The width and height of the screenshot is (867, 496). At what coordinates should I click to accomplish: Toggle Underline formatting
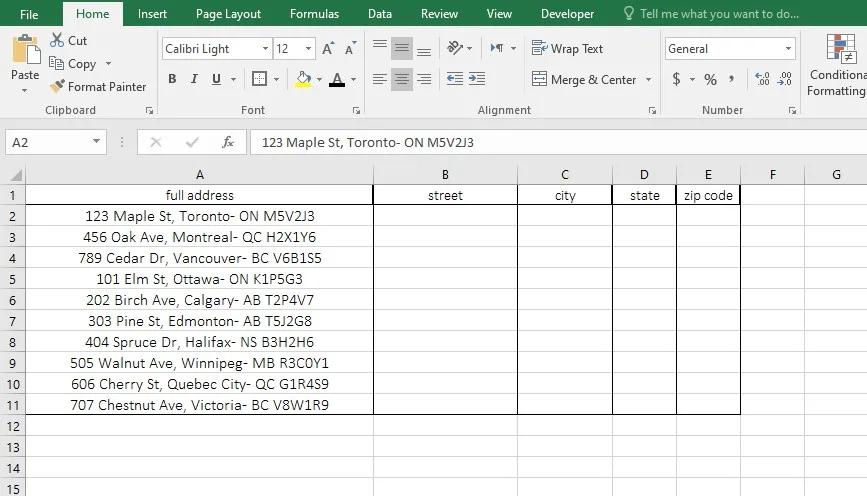(216, 79)
